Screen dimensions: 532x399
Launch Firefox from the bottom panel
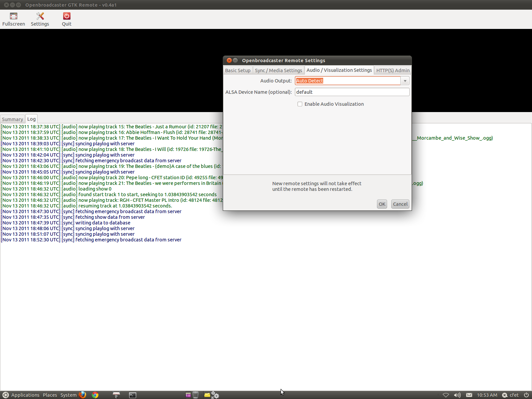83,395
